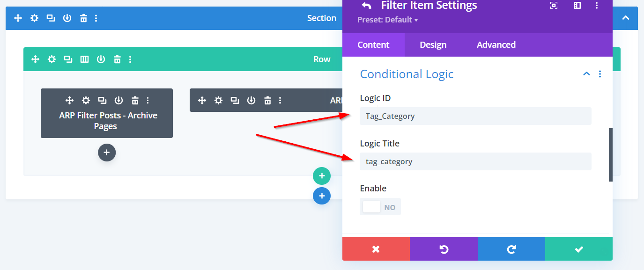
Task: Add a new section with the blue plus button
Action: point(322,196)
